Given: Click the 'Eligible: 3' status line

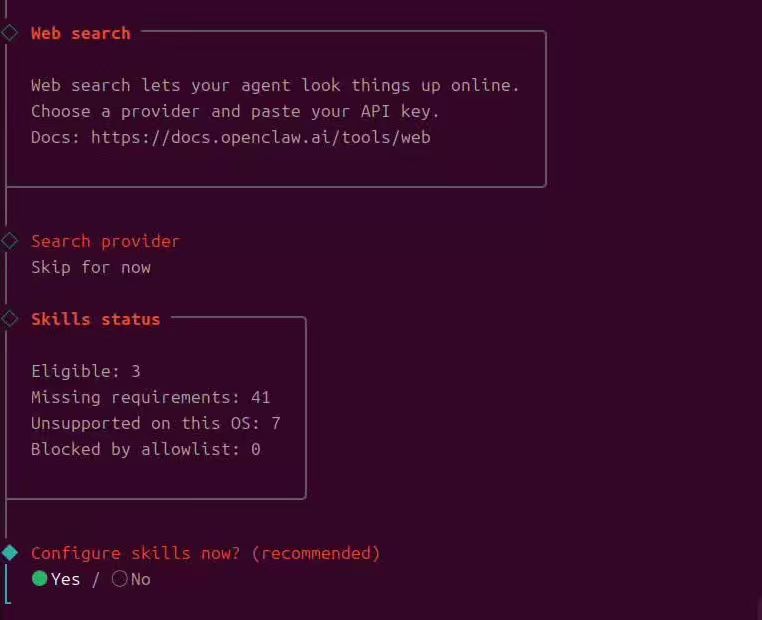Looking at the screenshot, I should (86, 371).
